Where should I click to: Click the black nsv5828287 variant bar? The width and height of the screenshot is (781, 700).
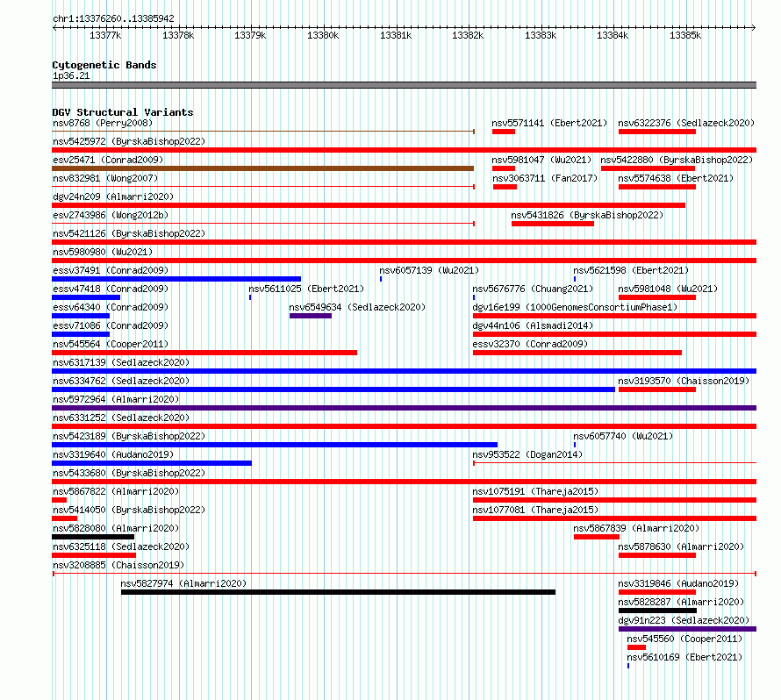pos(657,611)
